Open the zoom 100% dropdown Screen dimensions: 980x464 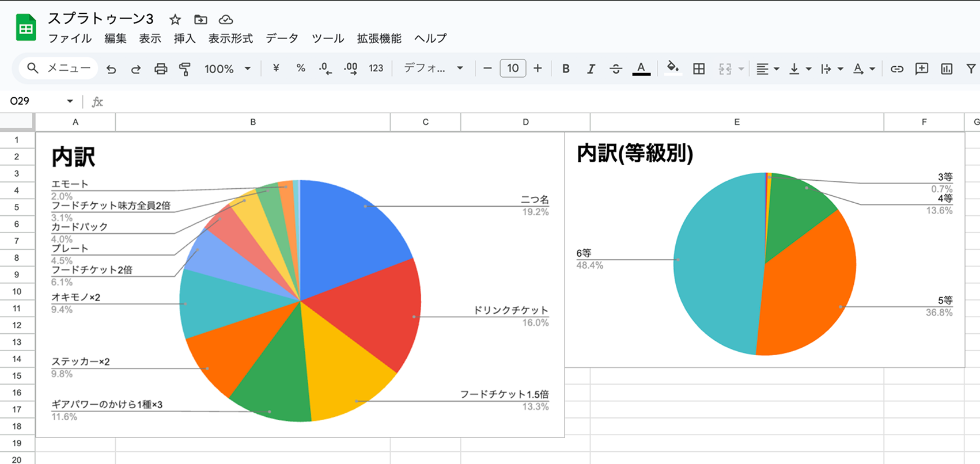(x=228, y=69)
